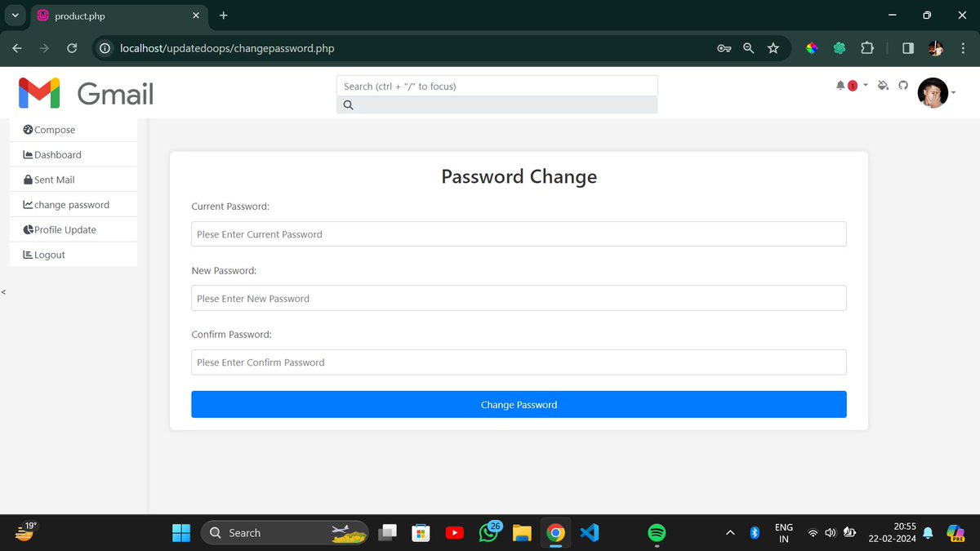980x551 pixels.
Task: Click the search magnifier icon below search box
Action: 348,105
